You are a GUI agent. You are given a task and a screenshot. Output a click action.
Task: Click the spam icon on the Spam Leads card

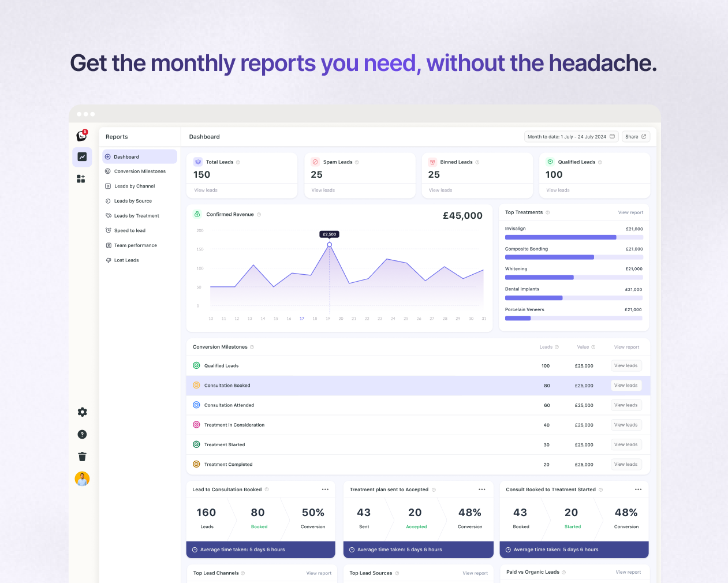(x=315, y=162)
